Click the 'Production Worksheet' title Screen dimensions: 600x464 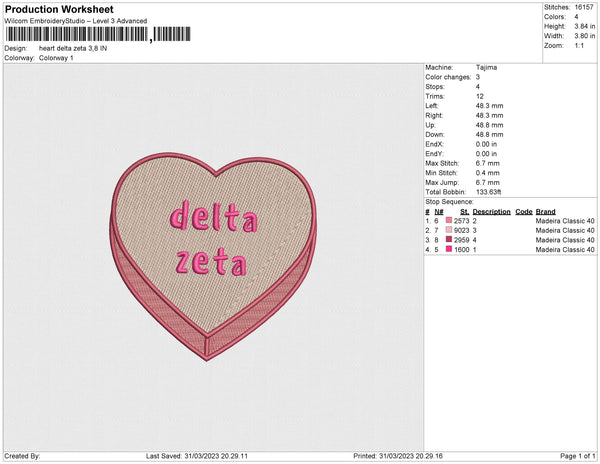[x=59, y=9]
